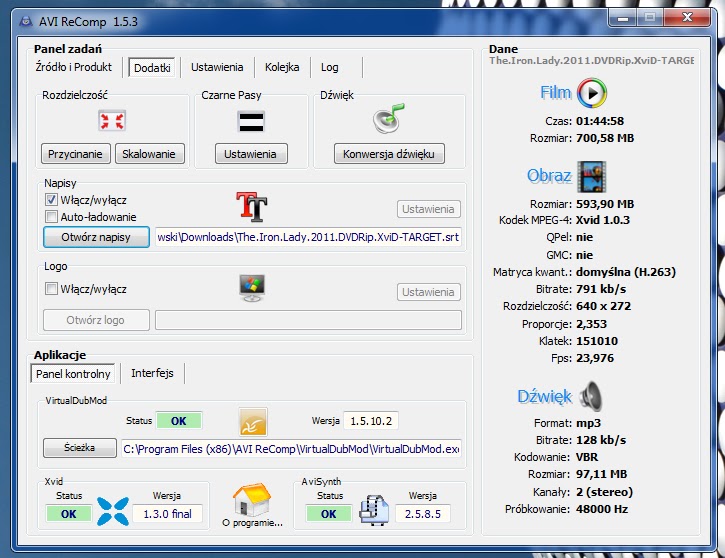Click Otwórz napisy button

point(96,237)
